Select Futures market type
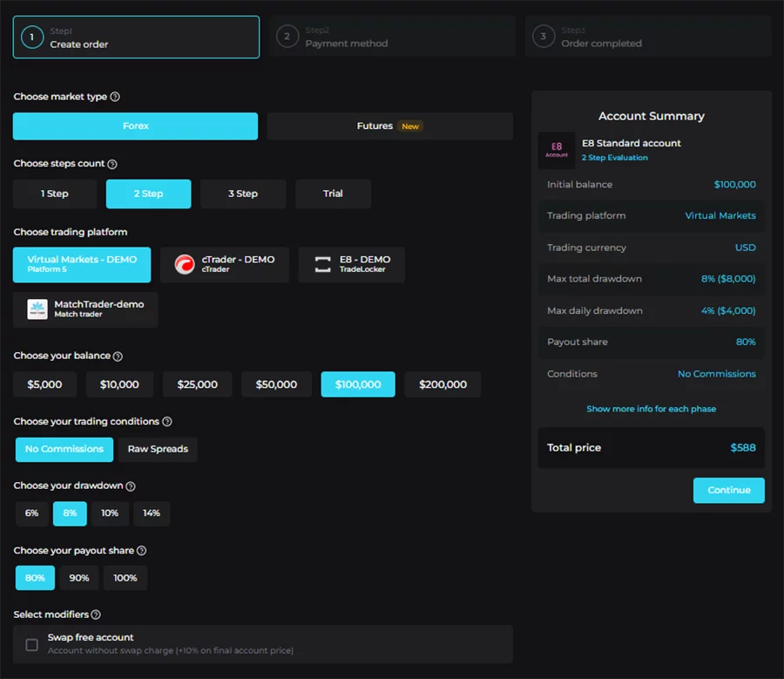The image size is (784, 679). pyautogui.click(x=390, y=126)
